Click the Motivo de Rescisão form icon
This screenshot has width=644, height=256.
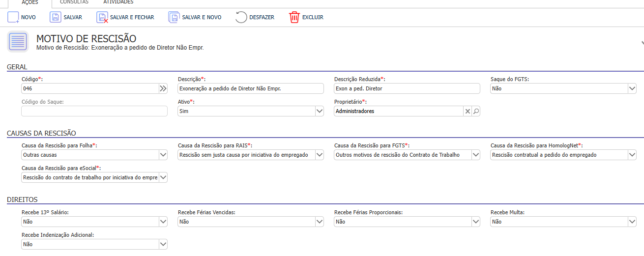tap(18, 42)
